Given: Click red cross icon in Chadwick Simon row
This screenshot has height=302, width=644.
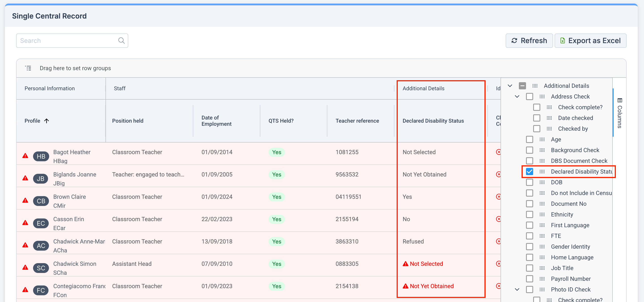Looking at the screenshot, I should coord(498,264).
